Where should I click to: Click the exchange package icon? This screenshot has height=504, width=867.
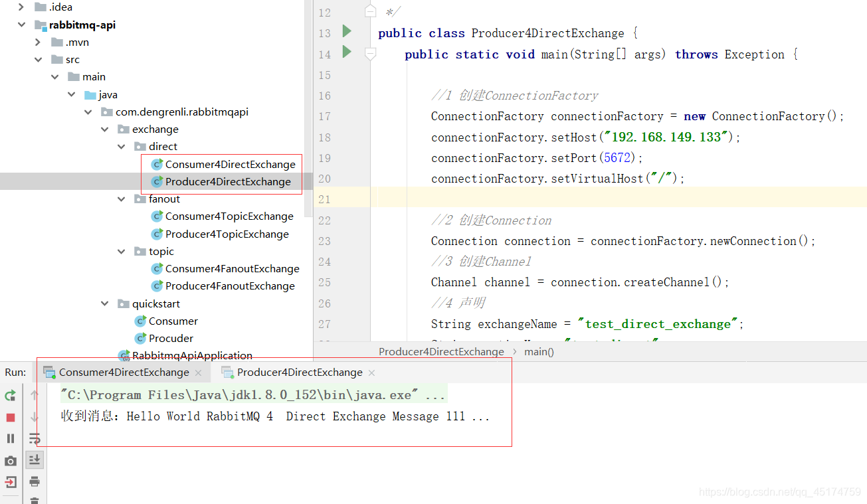point(124,129)
